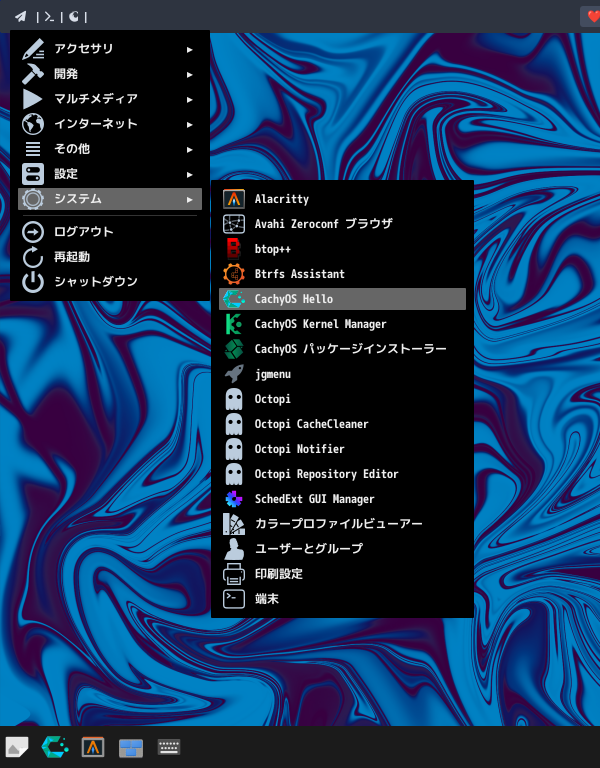Click the 印刷設定 printer icon
600x768 pixels.
point(234,574)
